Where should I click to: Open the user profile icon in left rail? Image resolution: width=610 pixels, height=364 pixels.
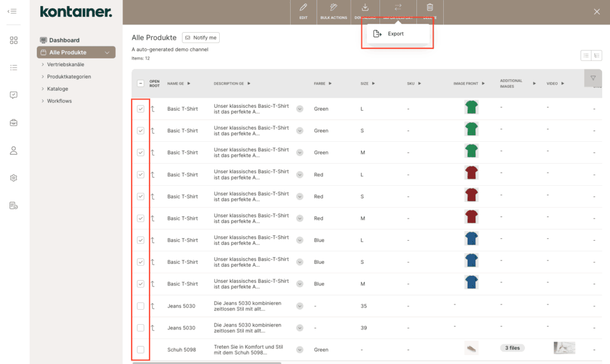[x=14, y=151]
